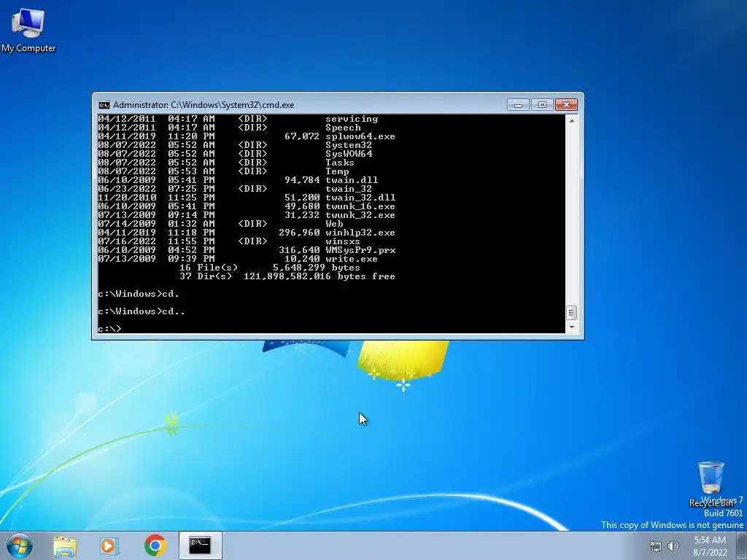747x560 pixels.
Task: Click the SysWOW64 directory entry
Action: pyautogui.click(x=349, y=154)
